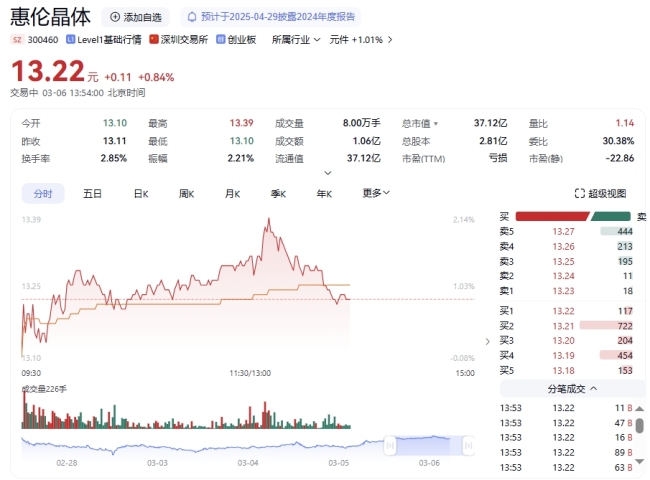Click the trades list scrollbar thumb
650x480 pixels.
640,426
